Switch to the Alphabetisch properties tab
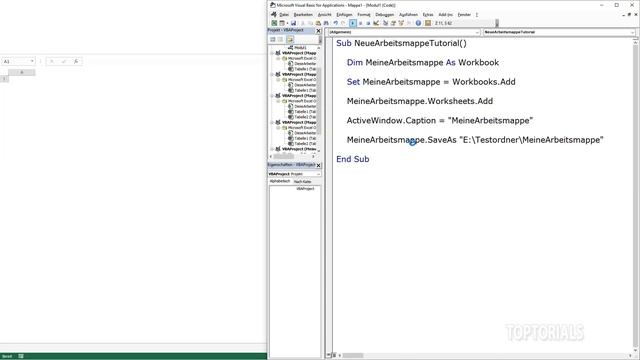 coord(280,181)
